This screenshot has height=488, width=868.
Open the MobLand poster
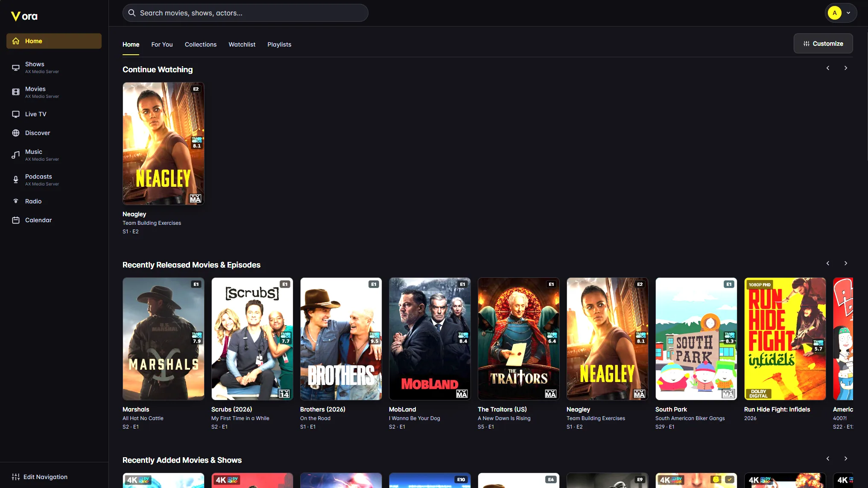430,339
